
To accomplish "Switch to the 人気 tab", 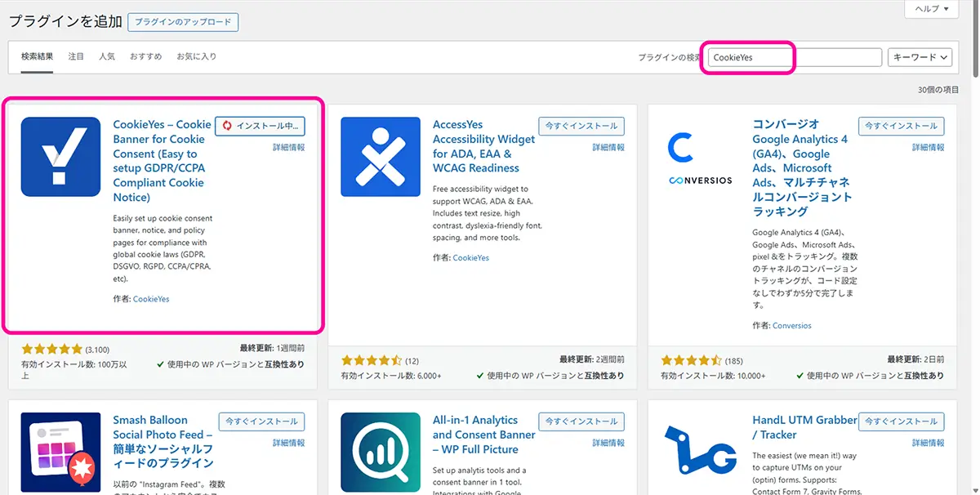I will 107,56.
